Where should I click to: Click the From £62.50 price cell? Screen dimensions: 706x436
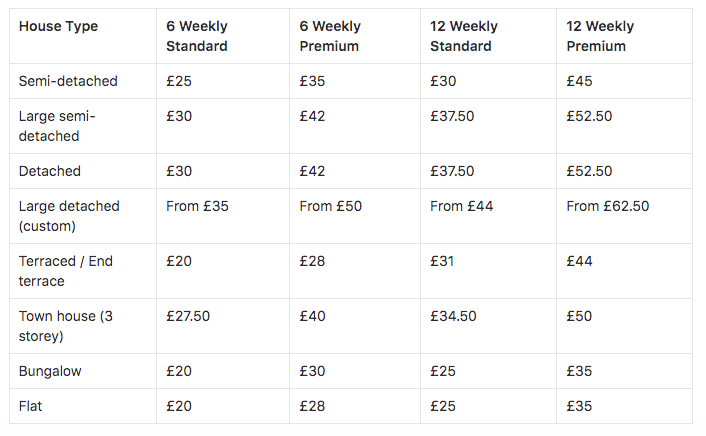tap(607, 207)
